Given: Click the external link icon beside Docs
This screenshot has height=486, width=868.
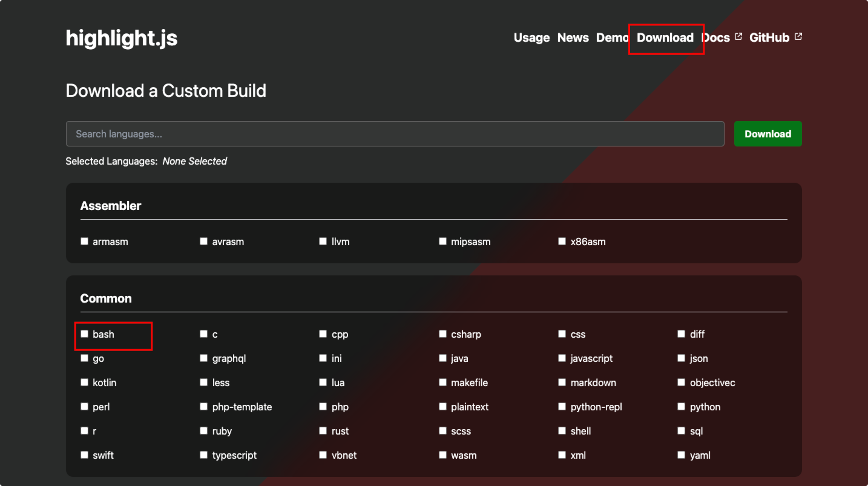Looking at the screenshot, I should (738, 37).
